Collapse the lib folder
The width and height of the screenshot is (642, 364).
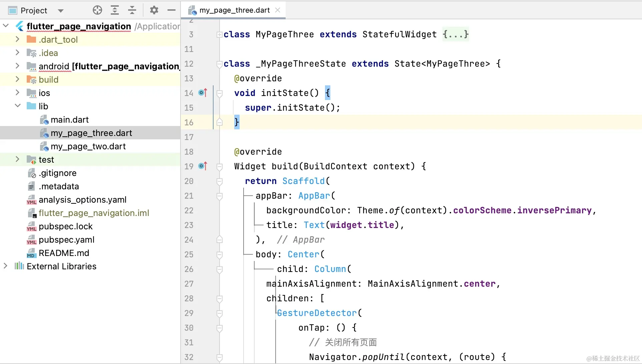17,106
